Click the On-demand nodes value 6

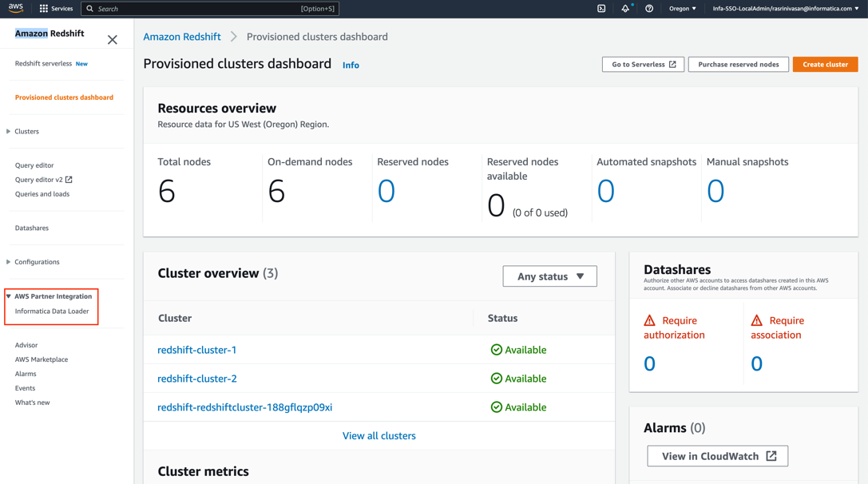pyautogui.click(x=276, y=191)
